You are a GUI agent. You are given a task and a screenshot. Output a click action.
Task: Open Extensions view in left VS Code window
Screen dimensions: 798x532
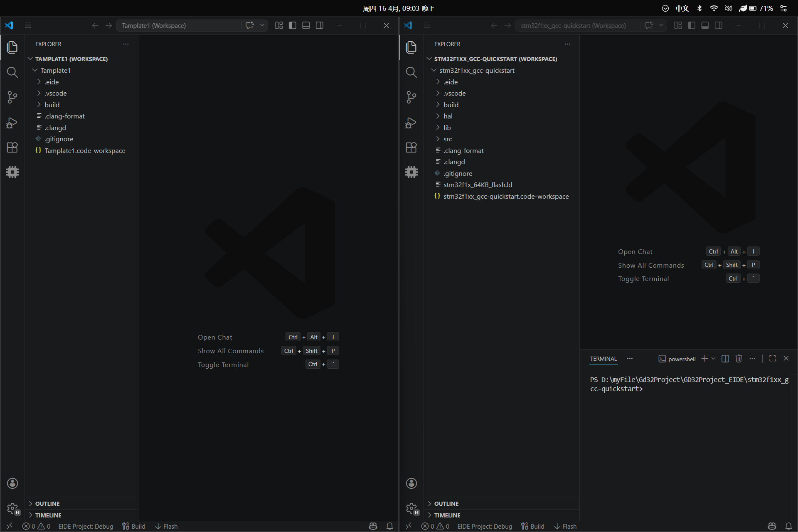pyautogui.click(x=12, y=147)
